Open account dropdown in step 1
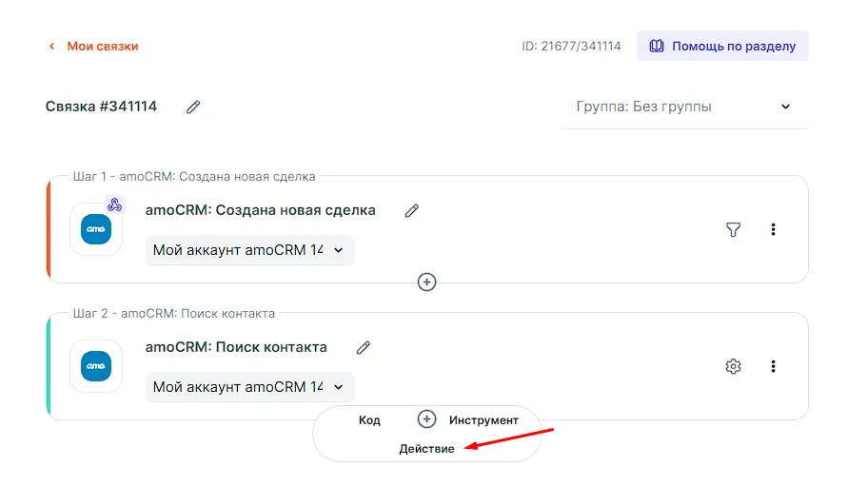 pyautogui.click(x=249, y=250)
